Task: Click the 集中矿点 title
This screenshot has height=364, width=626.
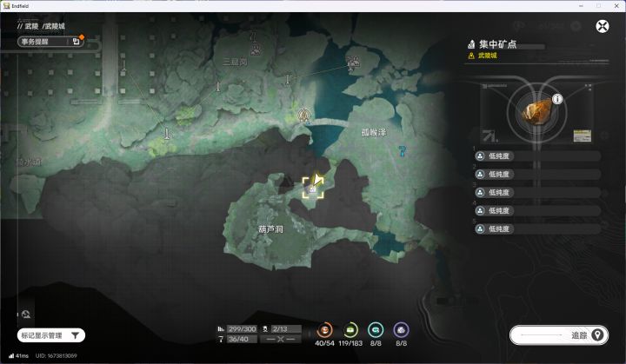Action: [497, 44]
